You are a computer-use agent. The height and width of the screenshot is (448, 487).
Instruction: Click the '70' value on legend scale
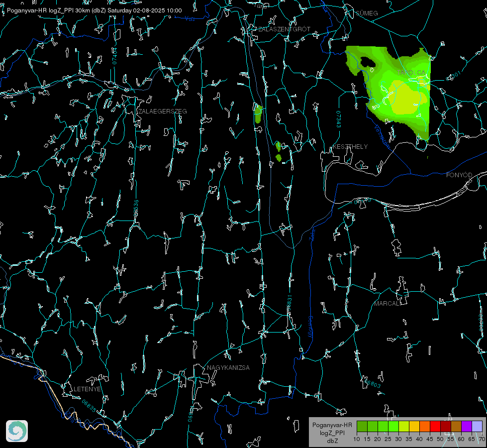[482, 439]
